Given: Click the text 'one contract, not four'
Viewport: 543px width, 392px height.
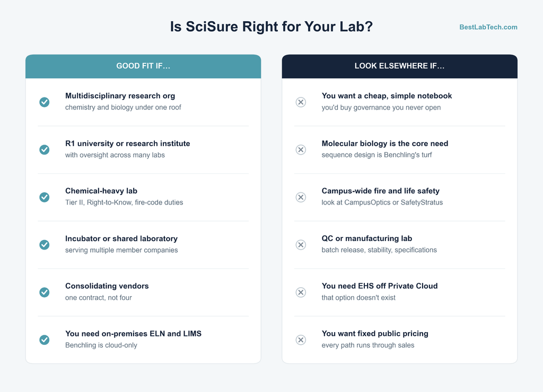Looking at the screenshot, I should pos(98,298).
